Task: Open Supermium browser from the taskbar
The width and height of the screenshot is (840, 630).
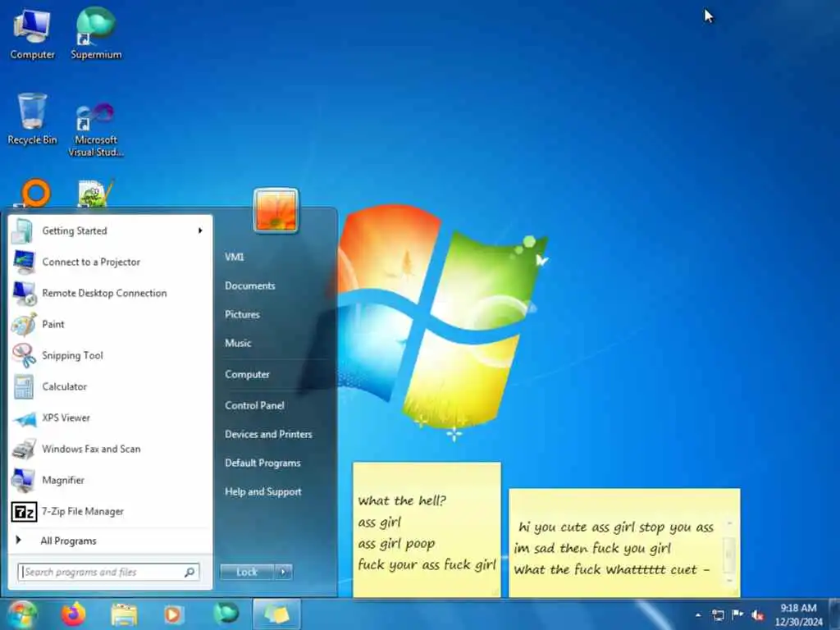Action: [226, 614]
